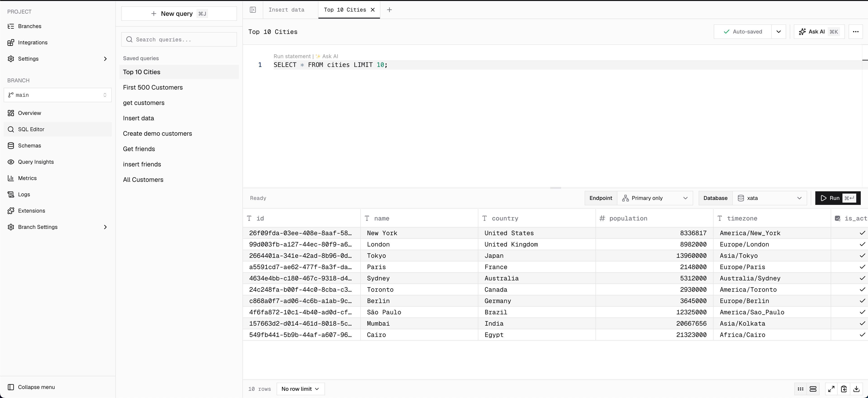Viewport: 868px width, 398px height.
Task: Open saved query First 500 Customers
Action: pos(179,88)
